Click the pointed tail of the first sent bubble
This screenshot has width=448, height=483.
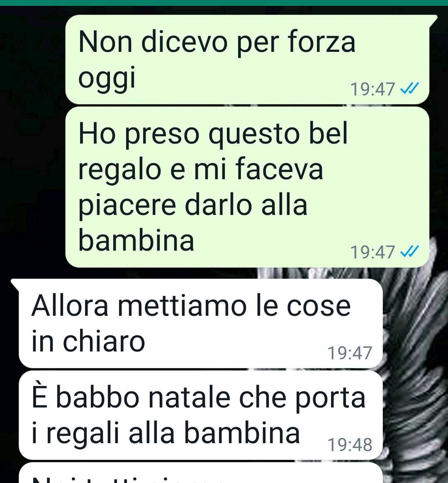click(433, 20)
